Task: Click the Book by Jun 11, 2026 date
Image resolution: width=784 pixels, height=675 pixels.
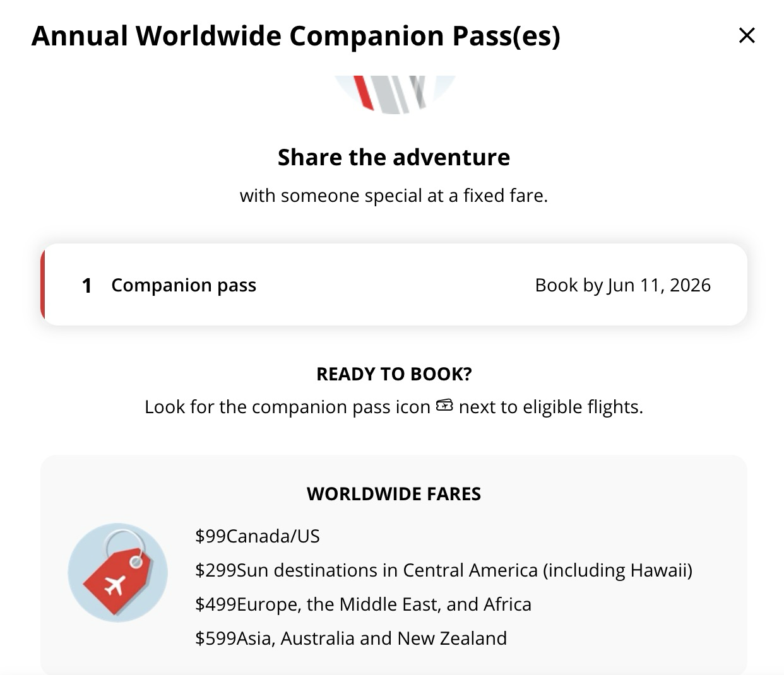Action: click(x=623, y=285)
